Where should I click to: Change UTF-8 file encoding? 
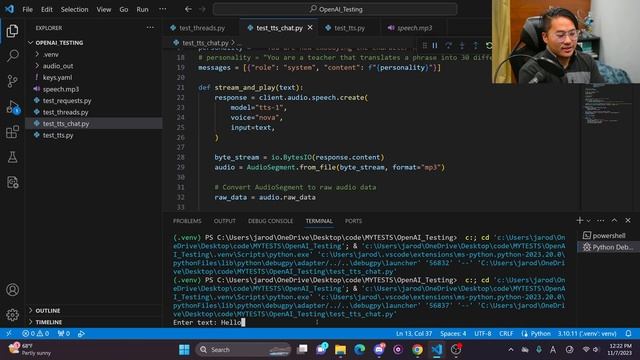click(482, 333)
